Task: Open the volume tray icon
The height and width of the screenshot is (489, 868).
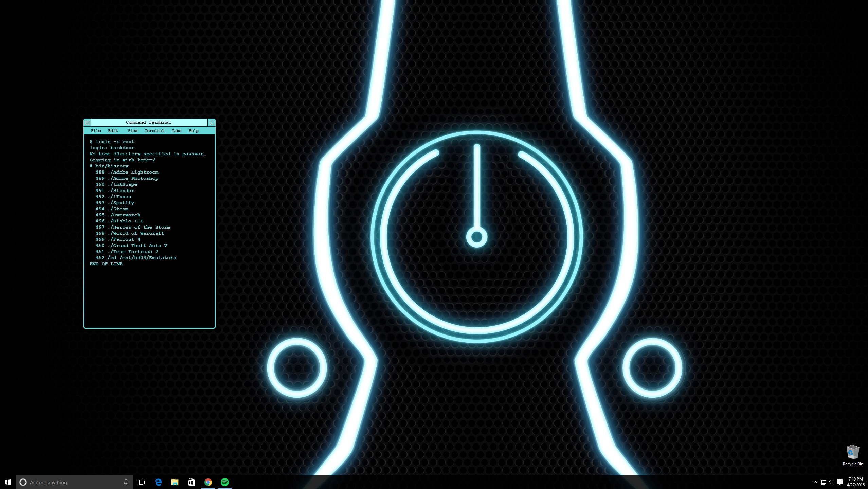Action: [x=831, y=482]
